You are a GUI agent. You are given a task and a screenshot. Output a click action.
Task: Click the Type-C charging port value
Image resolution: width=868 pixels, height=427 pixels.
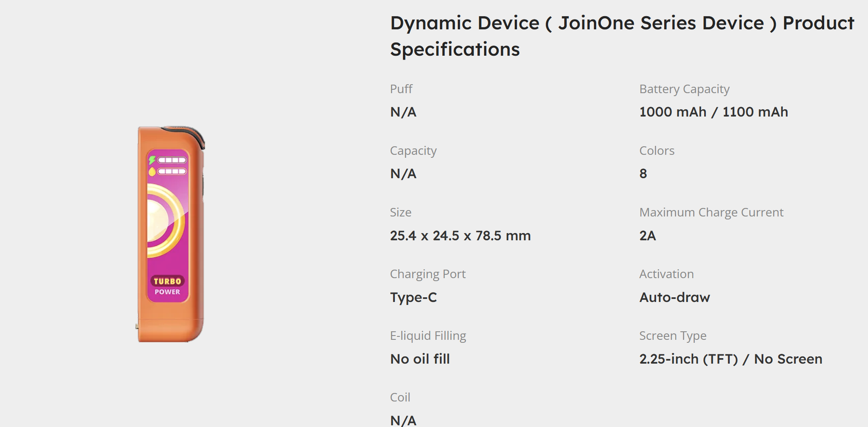(x=413, y=297)
